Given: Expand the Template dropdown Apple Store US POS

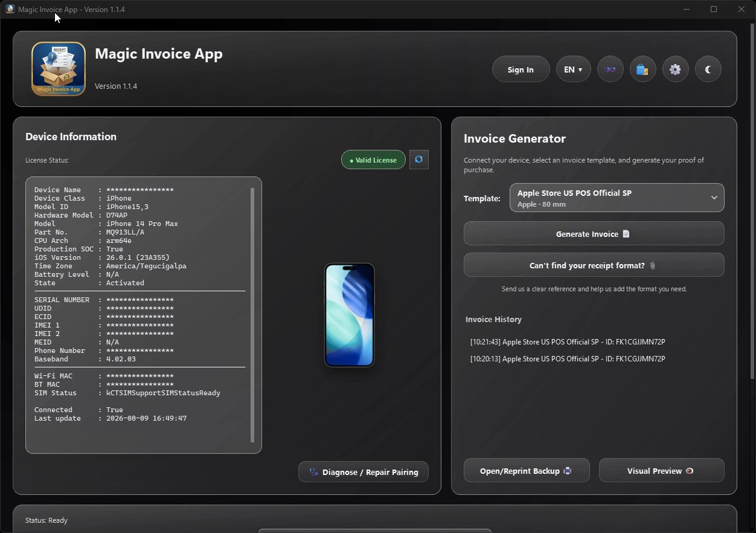Looking at the screenshot, I should coord(617,198).
